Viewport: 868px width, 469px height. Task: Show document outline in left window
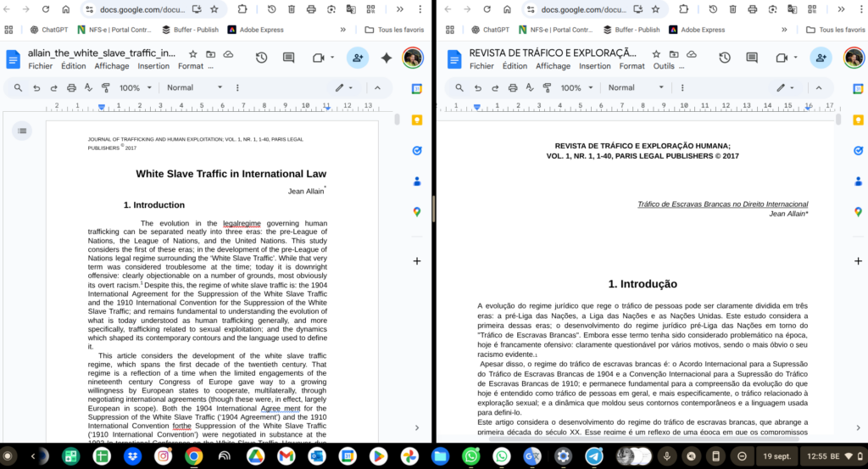tap(22, 131)
